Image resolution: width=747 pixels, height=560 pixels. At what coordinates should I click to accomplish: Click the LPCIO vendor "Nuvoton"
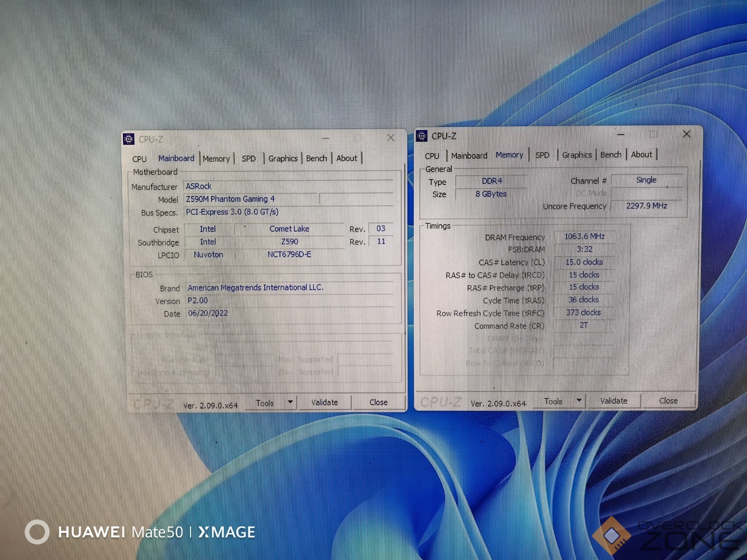(208, 255)
